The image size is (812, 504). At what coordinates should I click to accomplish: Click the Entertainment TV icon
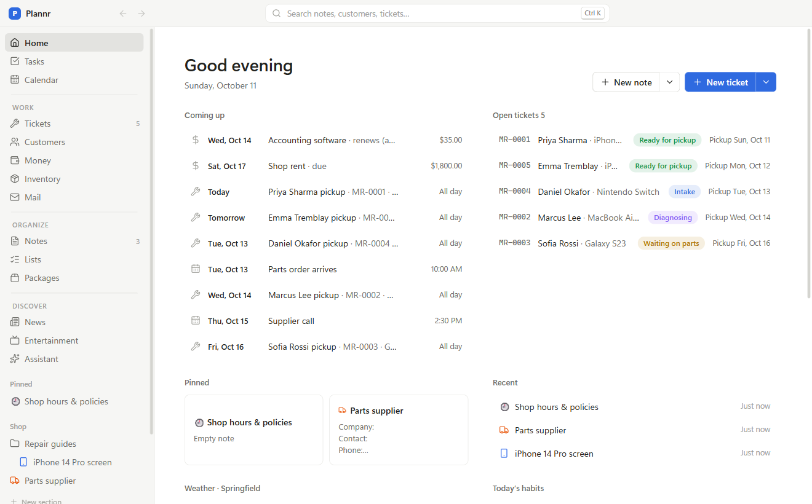[x=15, y=341]
